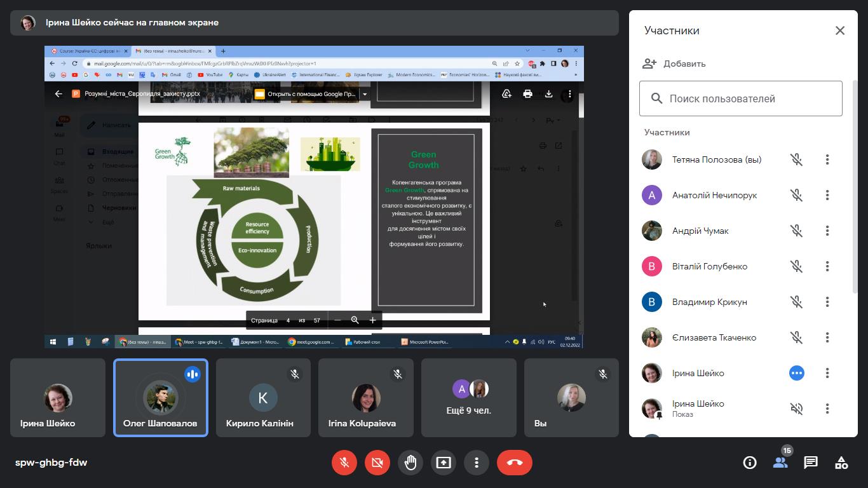
Task: Open more options in call controls
Action: pyautogui.click(x=477, y=463)
